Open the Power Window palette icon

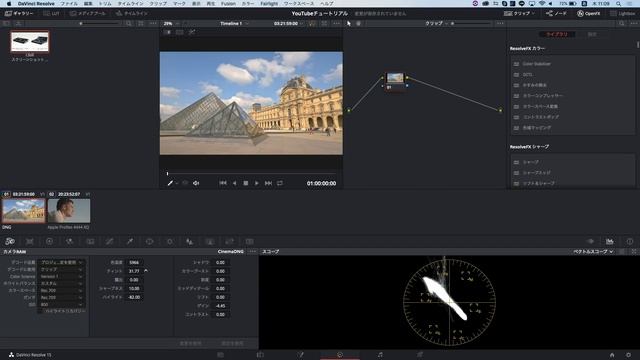149,242
